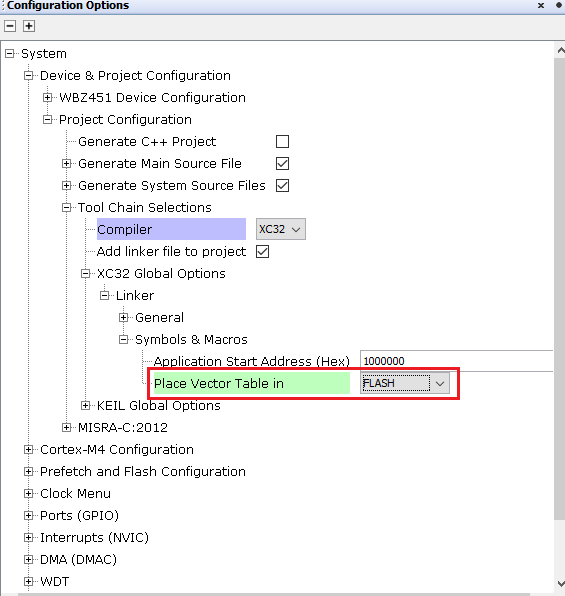
Task: Expand the MISRA-C:2012 node
Action: click(x=67, y=428)
